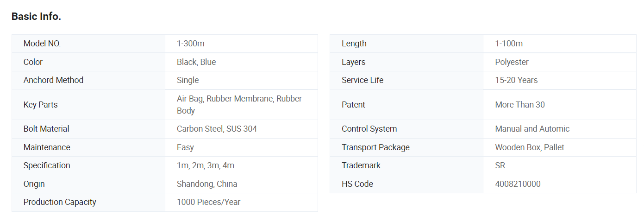Image resolution: width=644 pixels, height=216 pixels.
Task: Click the Maintenance row label
Action: pos(47,147)
